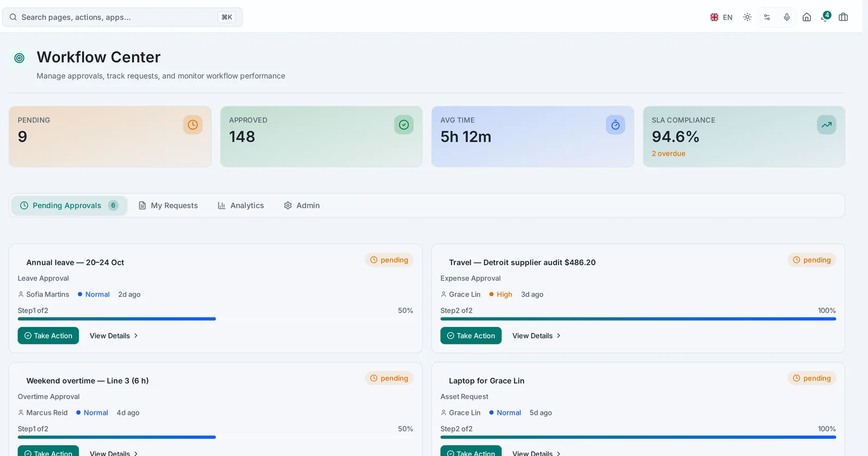The image size is (868, 456).
Task: Go to the home icon
Action: (x=807, y=17)
